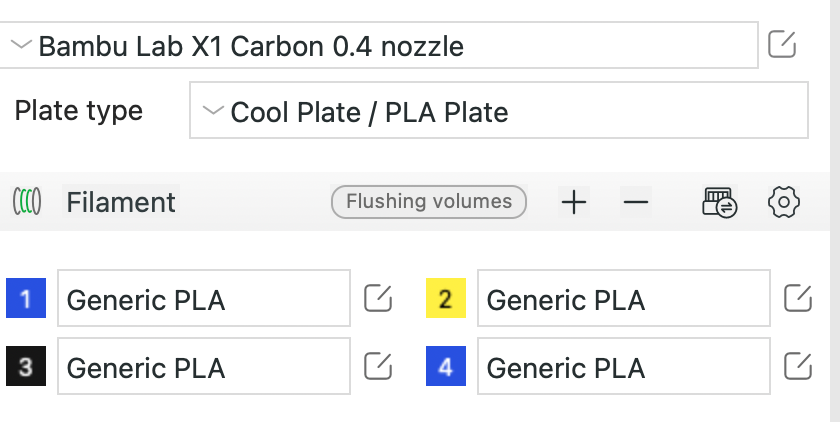Edit filament 3 preset icon

coord(377,367)
